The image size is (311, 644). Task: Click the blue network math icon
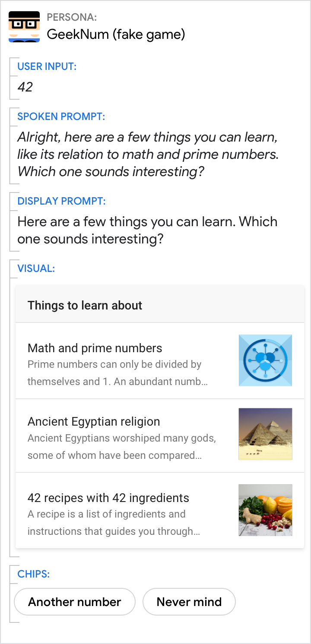(x=265, y=360)
